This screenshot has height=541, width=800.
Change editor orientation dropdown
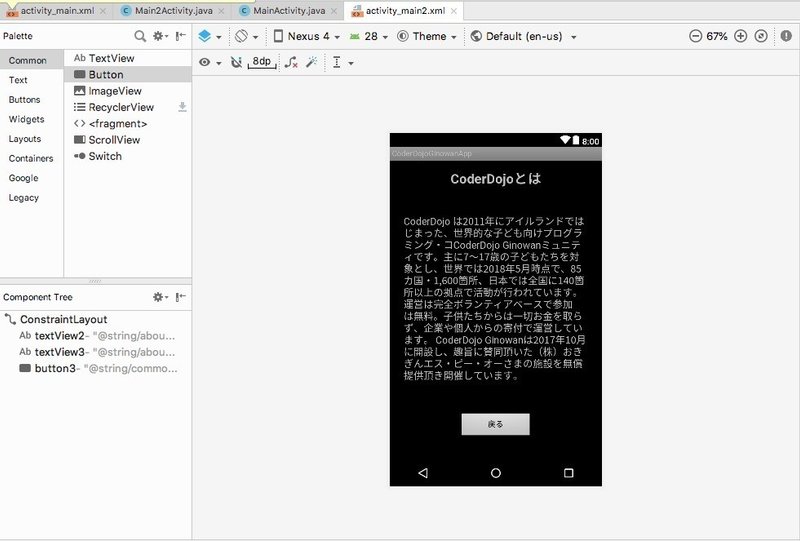point(246,36)
